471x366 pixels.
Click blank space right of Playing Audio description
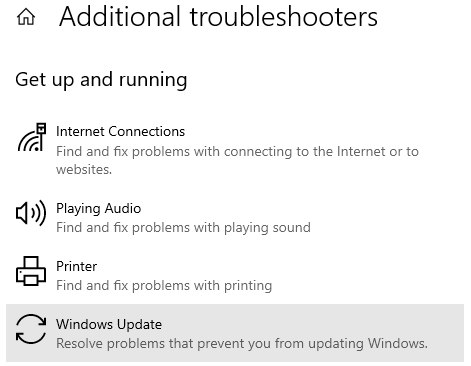coord(387,228)
